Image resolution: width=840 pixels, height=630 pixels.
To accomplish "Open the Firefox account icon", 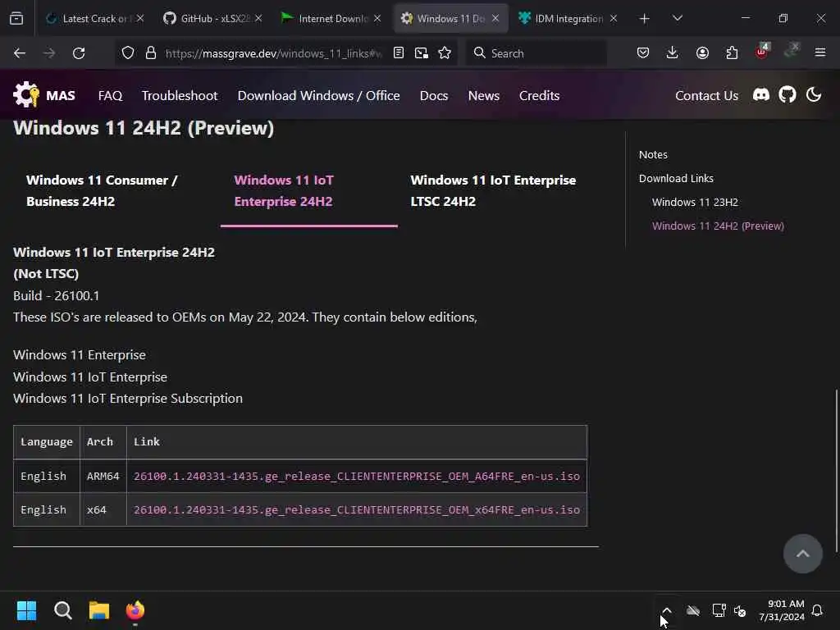I will [702, 53].
